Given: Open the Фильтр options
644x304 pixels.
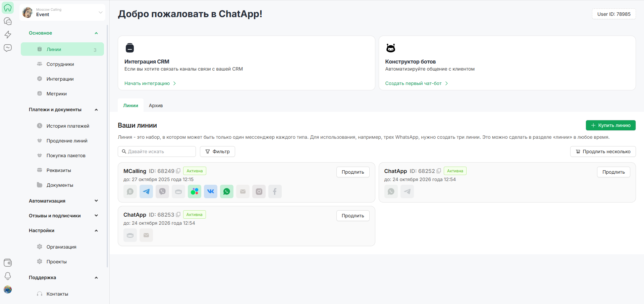Looking at the screenshot, I should click(x=217, y=151).
